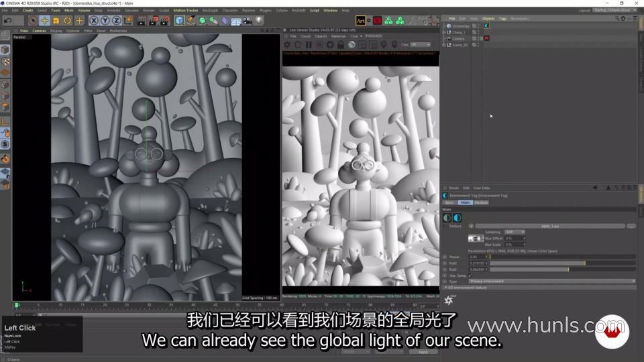Open the Sampling dropdown
Screen dimensions: 644x362
tap(515, 232)
